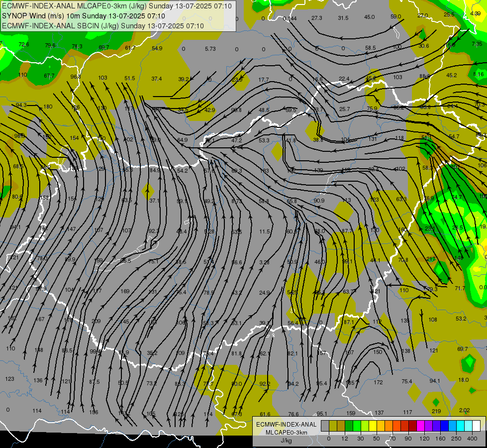Click the grid value '35.2'
The image size is (487, 448).
(152, 353)
